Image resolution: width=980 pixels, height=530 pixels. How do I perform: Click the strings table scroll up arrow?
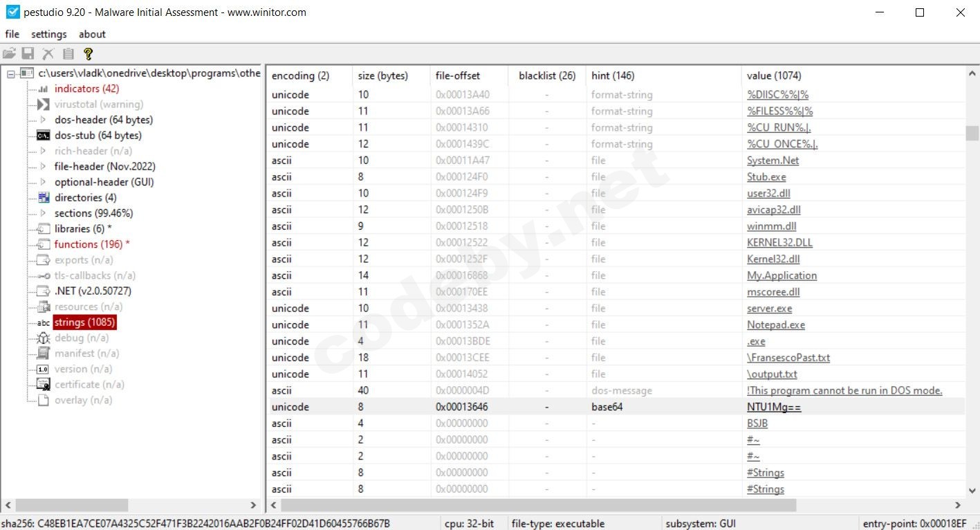(x=972, y=74)
